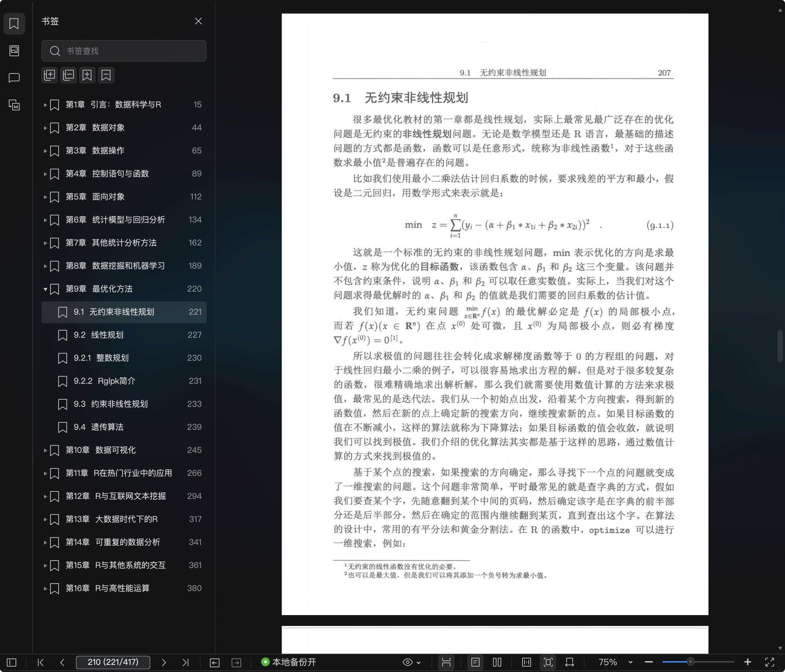785x672 pixels.
Task: Expand all bookmarks icon
Action: [50, 75]
